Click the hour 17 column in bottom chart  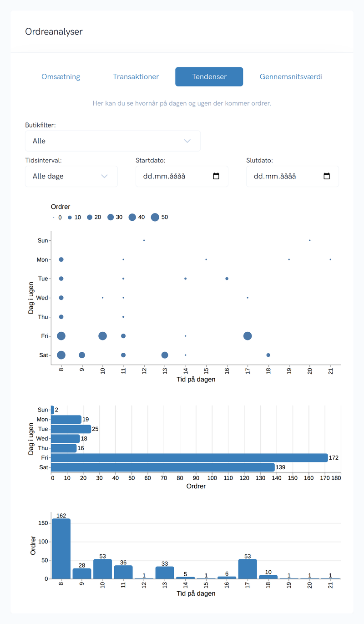[248, 569]
